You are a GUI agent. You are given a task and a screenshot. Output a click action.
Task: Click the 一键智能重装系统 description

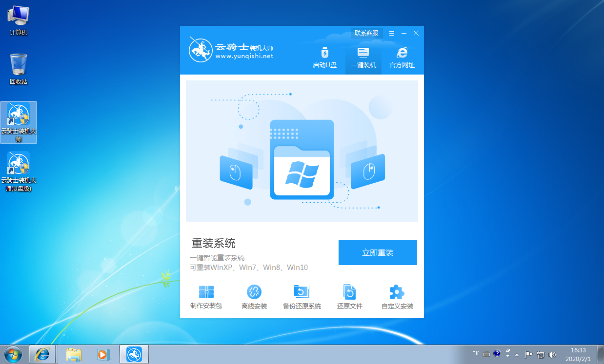217,258
